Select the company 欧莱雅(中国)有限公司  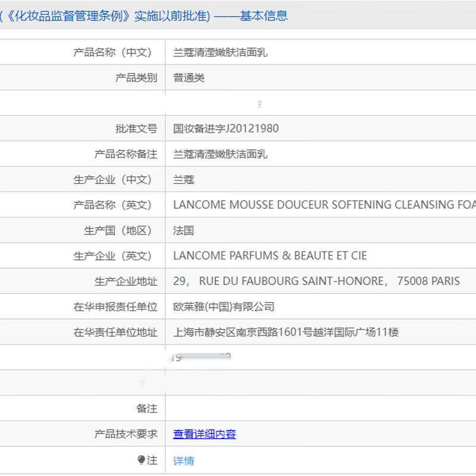224,306
